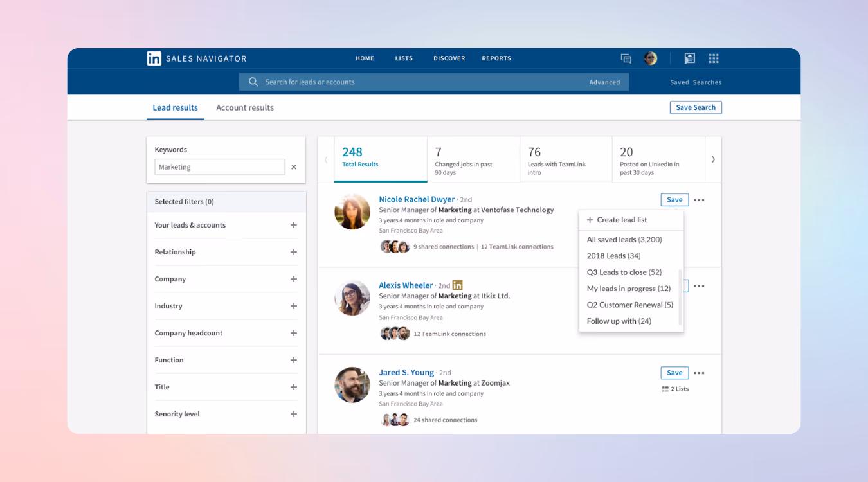Open REPORTS in the top navigation
The image size is (868, 482).
coord(496,58)
